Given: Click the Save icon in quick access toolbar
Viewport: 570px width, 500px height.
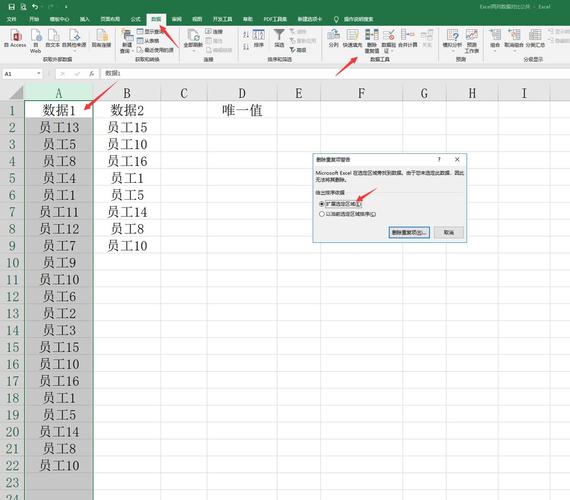Looking at the screenshot, I should point(12,7).
